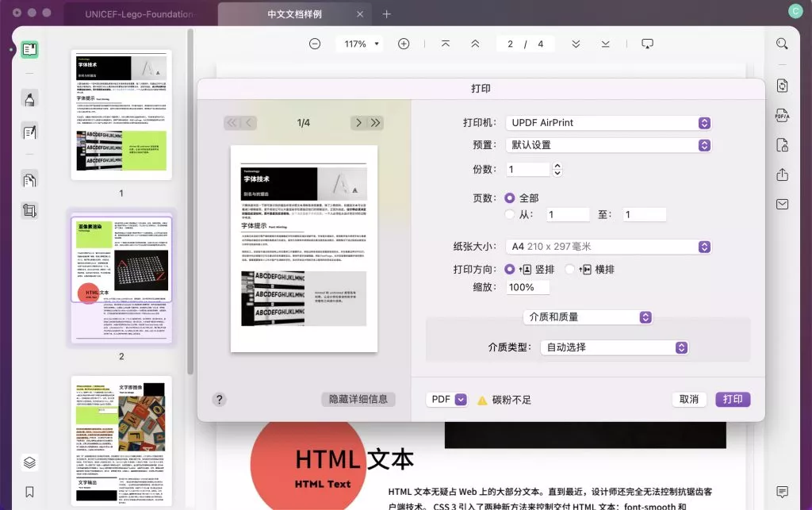Viewport: 812px width, 510px height.
Task: Jump to first preview page in print dialog
Action: tap(232, 123)
